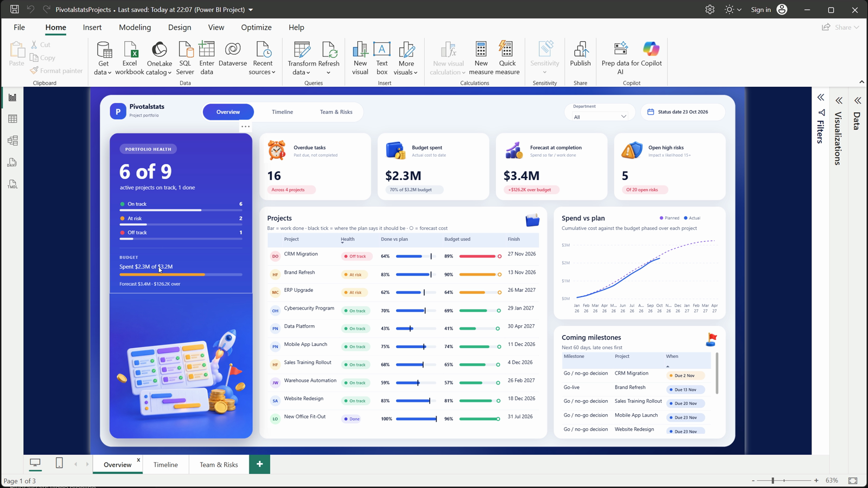Click Fit to page icon

pos(853,480)
